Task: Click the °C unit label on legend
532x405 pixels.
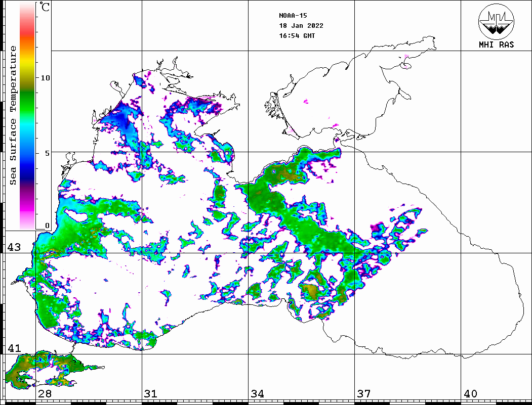Action: click(45, 7)
